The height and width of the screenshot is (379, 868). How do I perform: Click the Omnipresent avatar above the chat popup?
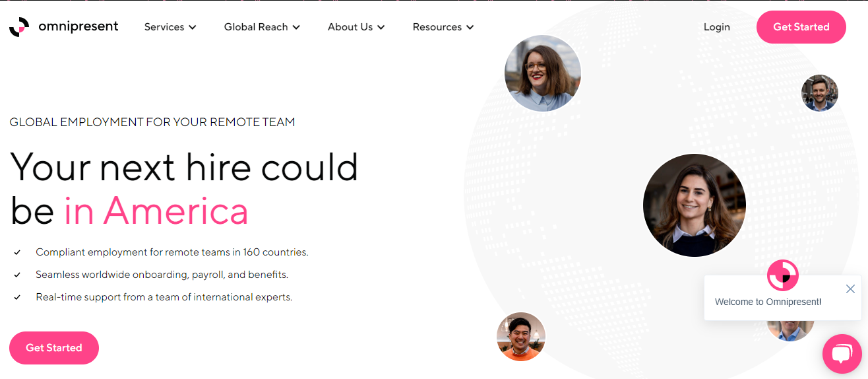click(783, 275)
